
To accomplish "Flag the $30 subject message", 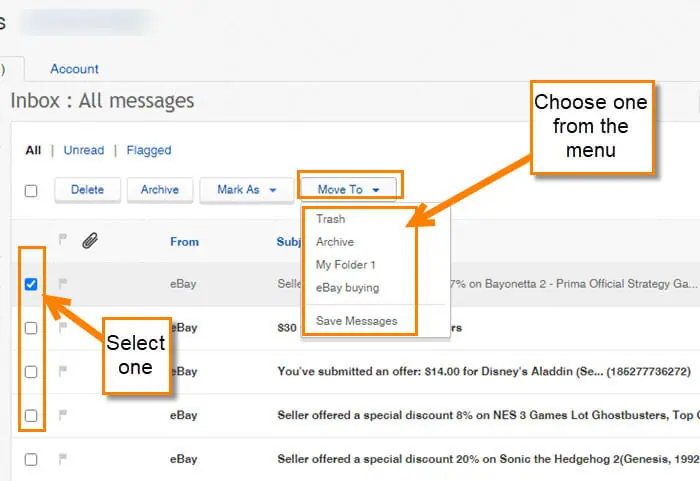I will click(x=63, y=327).
